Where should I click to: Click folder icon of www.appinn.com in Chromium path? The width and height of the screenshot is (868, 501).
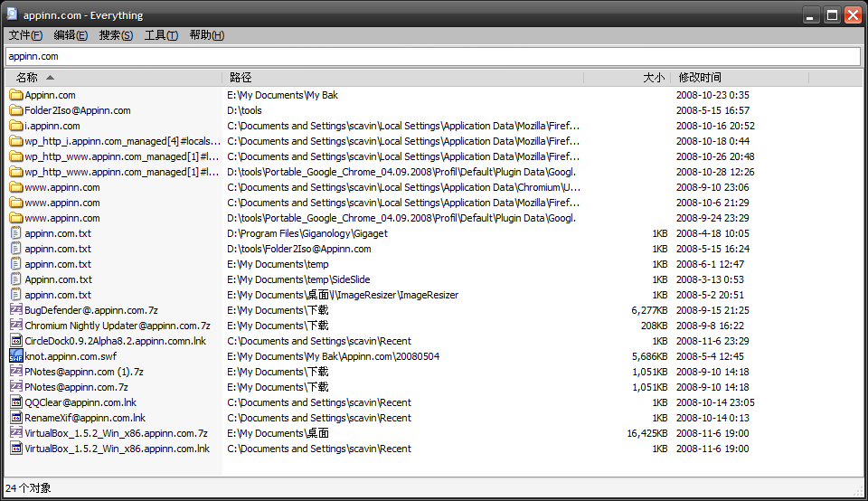click(16, 187)
